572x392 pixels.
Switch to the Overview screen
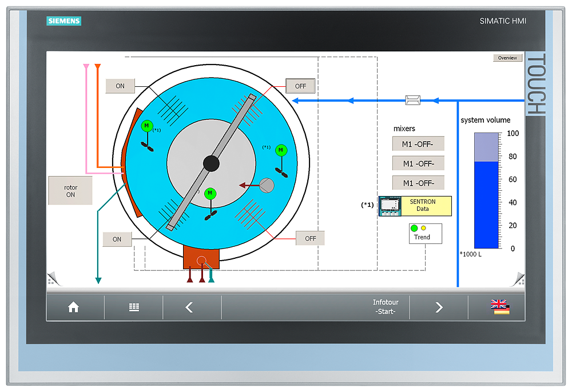coord(507,57)
